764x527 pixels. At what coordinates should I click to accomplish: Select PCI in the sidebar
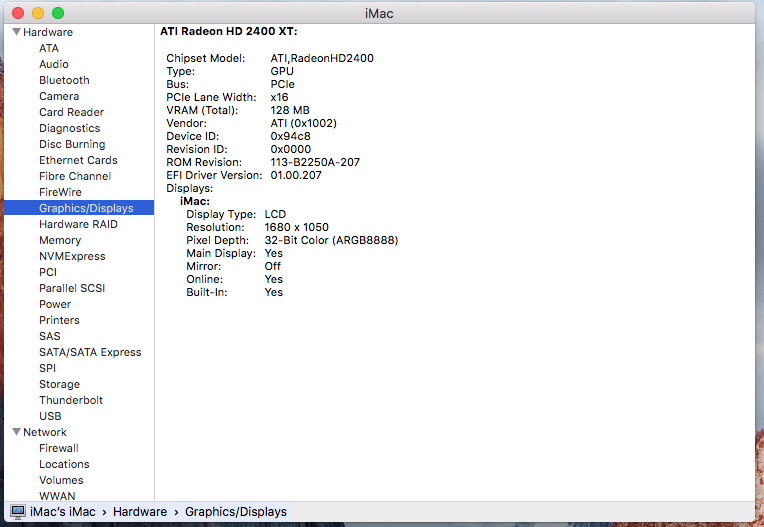click(x=48, y=272)
